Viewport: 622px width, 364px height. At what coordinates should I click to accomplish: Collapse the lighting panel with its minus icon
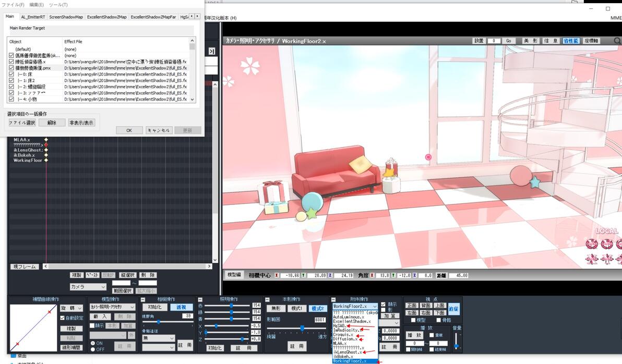(x=200, y=300)
